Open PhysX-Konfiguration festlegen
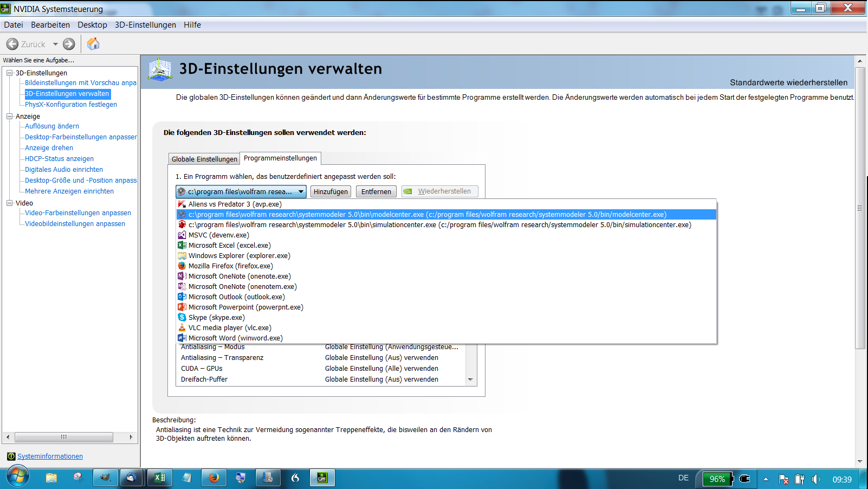868x489 pixels. click(71, 105)
